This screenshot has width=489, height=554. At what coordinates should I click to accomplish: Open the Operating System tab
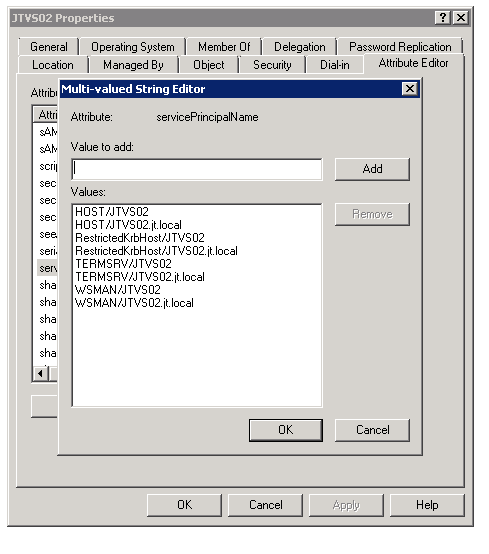click(133, 47)
